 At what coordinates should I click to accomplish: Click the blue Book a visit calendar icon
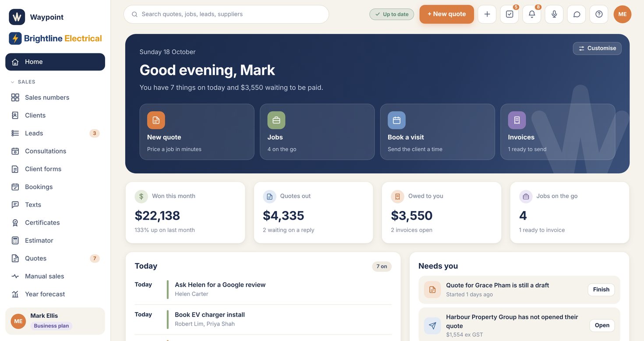(396, 120)
